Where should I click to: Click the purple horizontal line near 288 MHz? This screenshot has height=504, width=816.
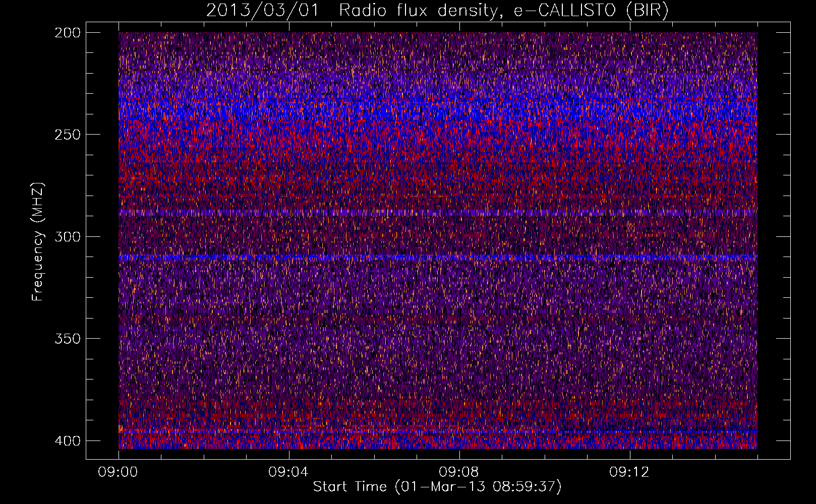438,213
